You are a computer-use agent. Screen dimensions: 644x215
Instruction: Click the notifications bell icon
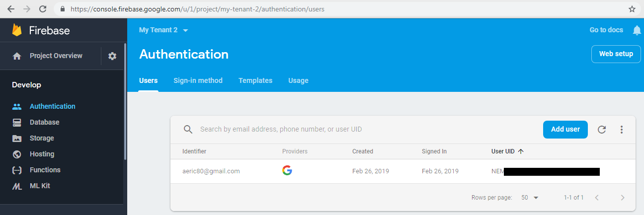(x=637, y=30)
